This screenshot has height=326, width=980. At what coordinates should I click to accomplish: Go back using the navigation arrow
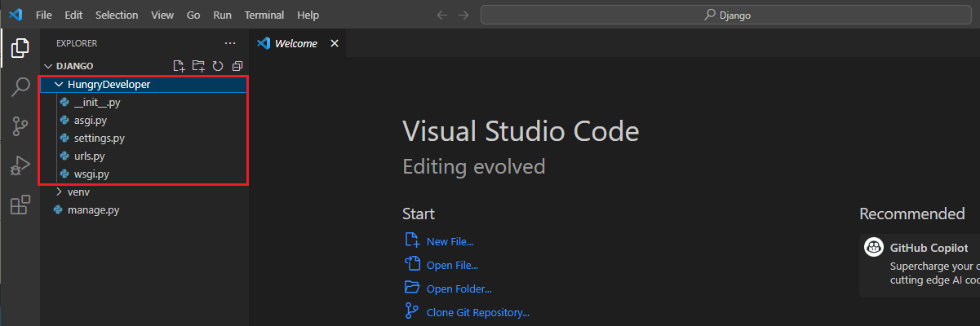[441, 15]
